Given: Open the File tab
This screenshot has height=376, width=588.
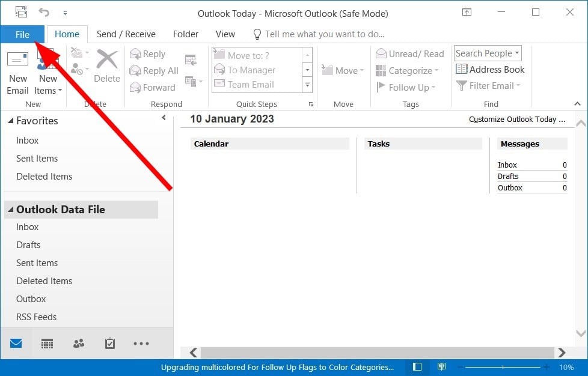Looking at the screenshot, I should 22,34.
